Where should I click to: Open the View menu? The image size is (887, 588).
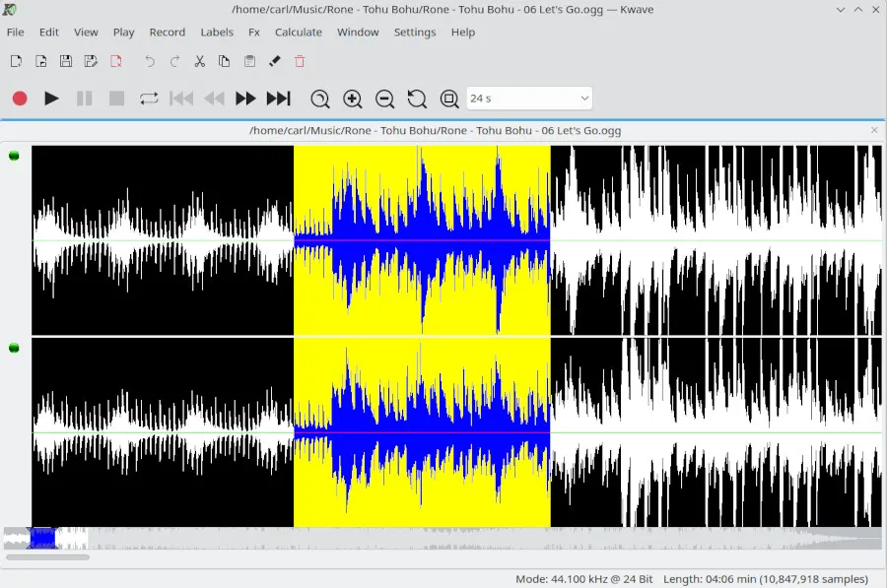pyautogui.click(x=86, y=33)
